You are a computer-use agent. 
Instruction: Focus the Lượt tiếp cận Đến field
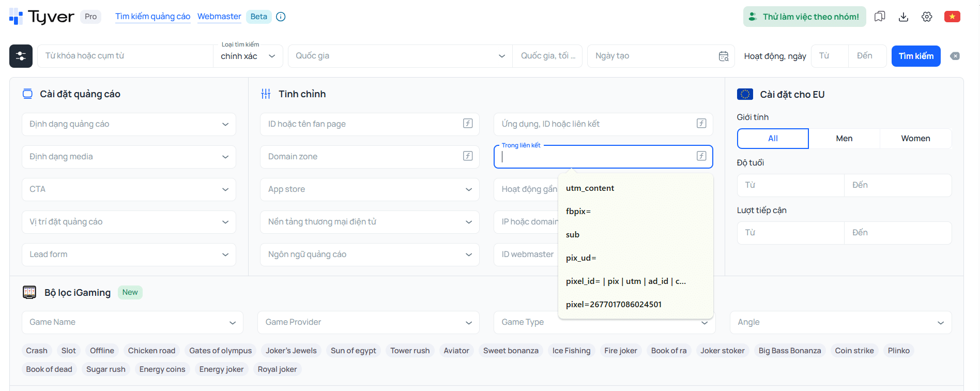coord(898,233)
